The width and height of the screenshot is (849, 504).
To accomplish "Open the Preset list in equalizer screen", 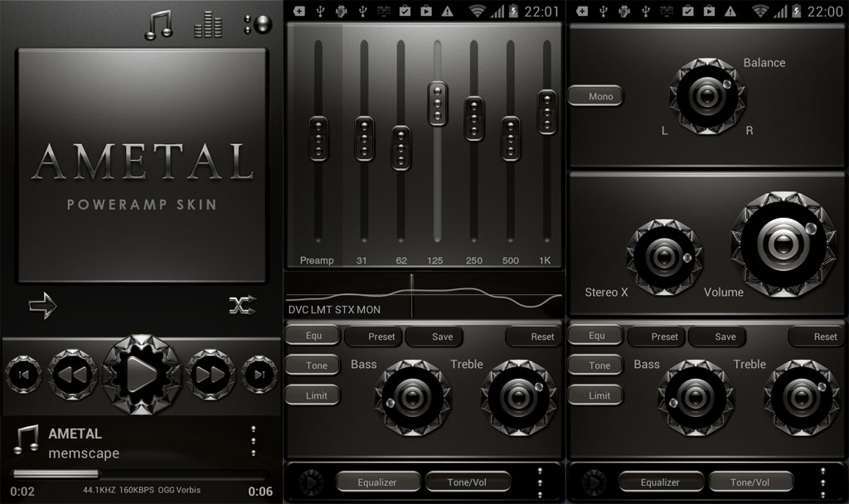I will (x=374, y=337).
